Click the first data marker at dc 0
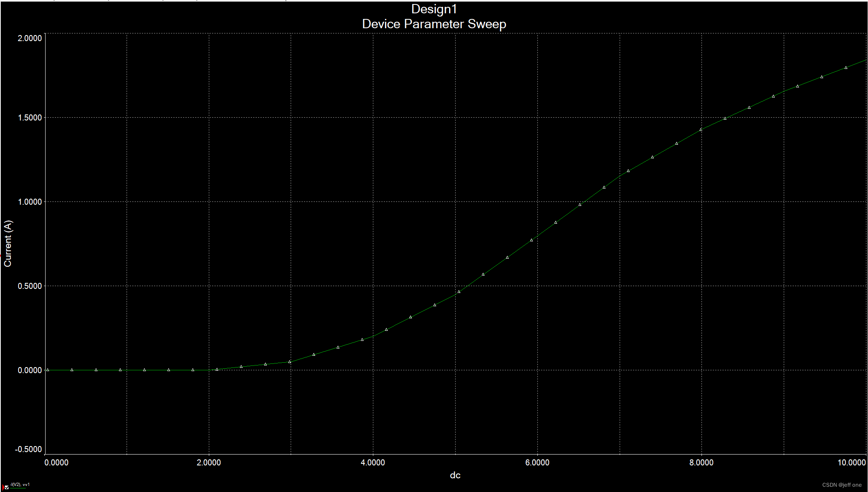The image size is (868, 492). click(48, 370)
